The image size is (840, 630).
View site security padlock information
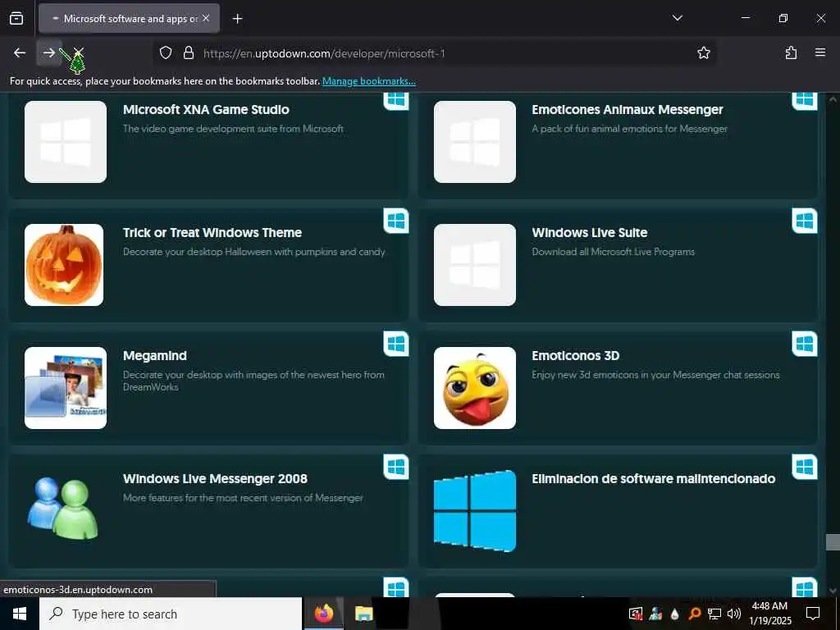click(x=188, y=52)
